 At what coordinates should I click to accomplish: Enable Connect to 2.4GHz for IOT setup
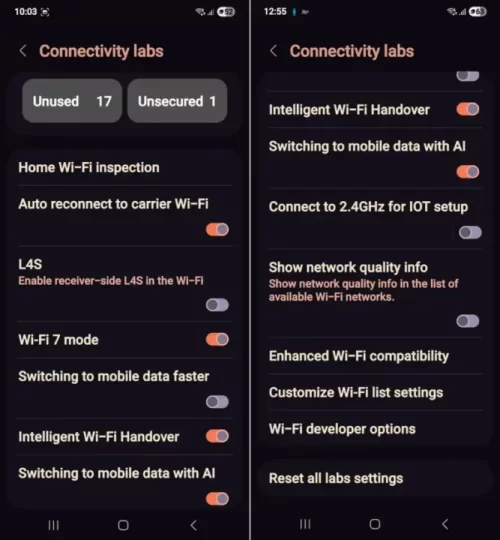(x=470, y=232)
